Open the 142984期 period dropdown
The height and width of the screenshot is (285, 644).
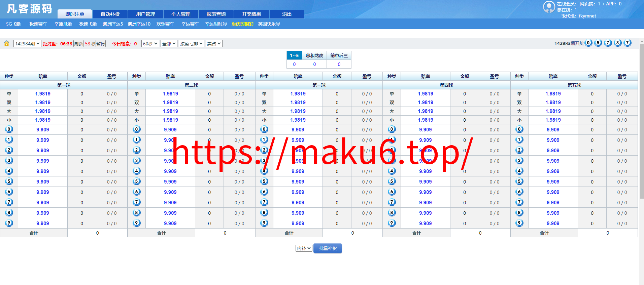click(x=27, y=44)
